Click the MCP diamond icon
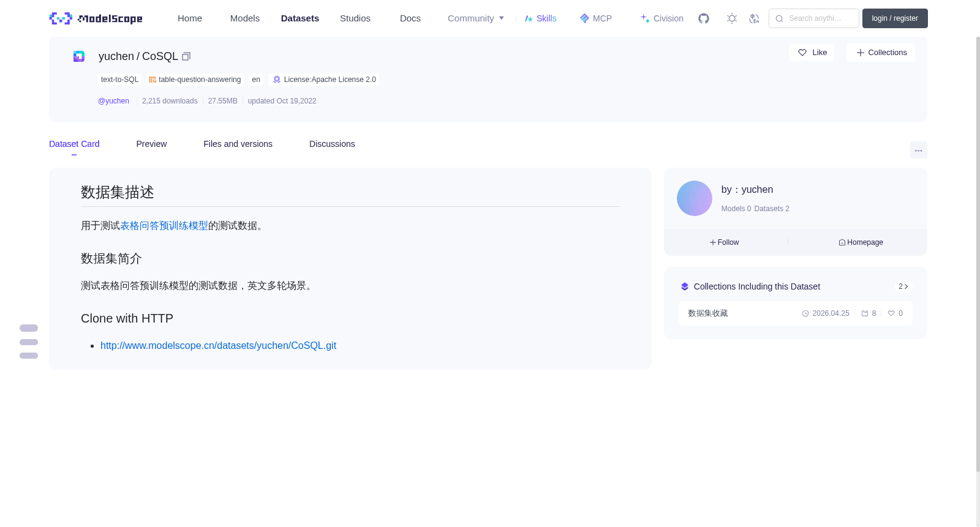This screenshot has height=527, width=980. [584, 18]
